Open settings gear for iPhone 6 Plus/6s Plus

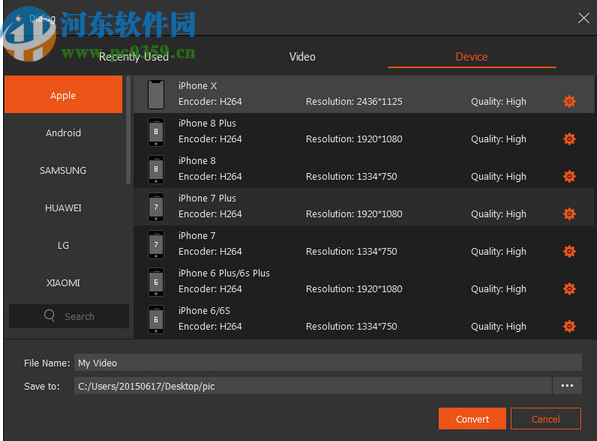click(569, 289)
